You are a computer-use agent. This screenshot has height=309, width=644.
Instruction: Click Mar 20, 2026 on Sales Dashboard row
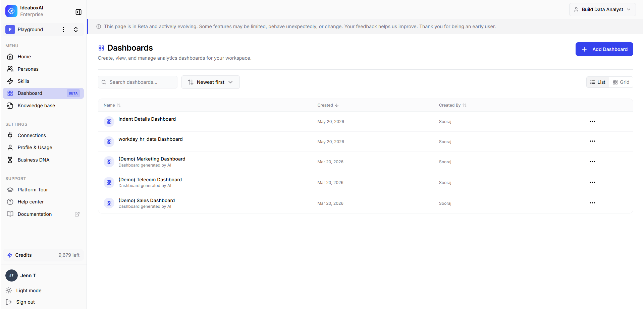click(x=330, y=203)
